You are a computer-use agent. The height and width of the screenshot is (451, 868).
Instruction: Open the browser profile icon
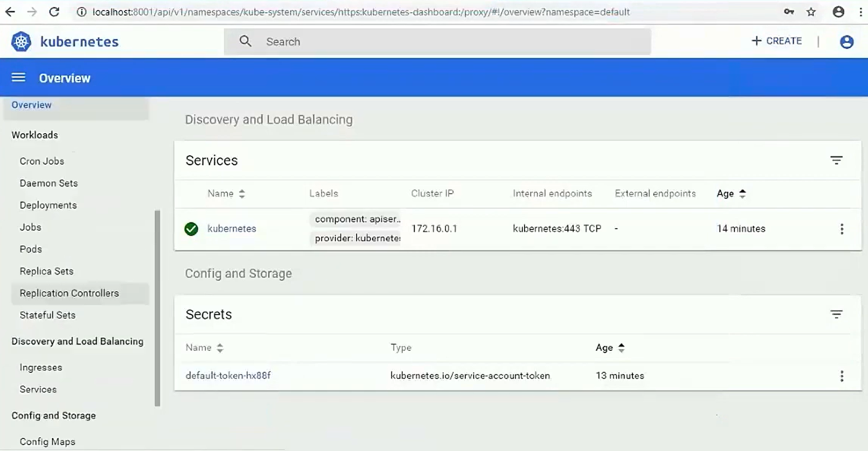pos(839,12)
